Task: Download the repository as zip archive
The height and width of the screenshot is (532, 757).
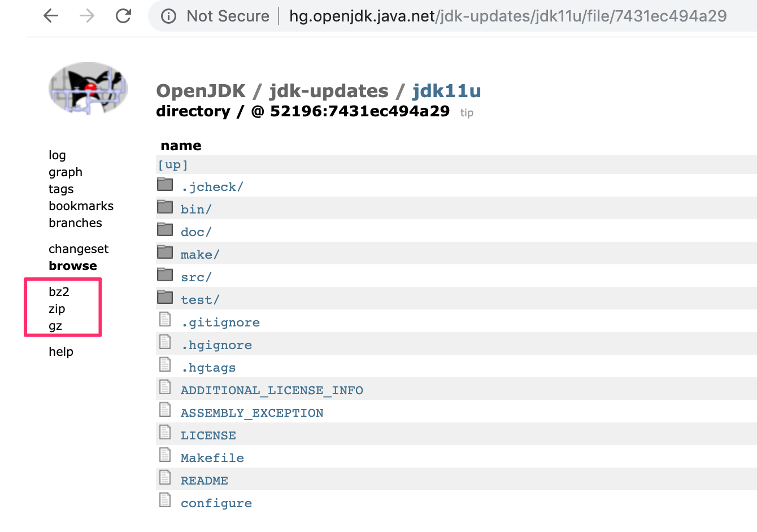Action: click(x=57, y=308)
